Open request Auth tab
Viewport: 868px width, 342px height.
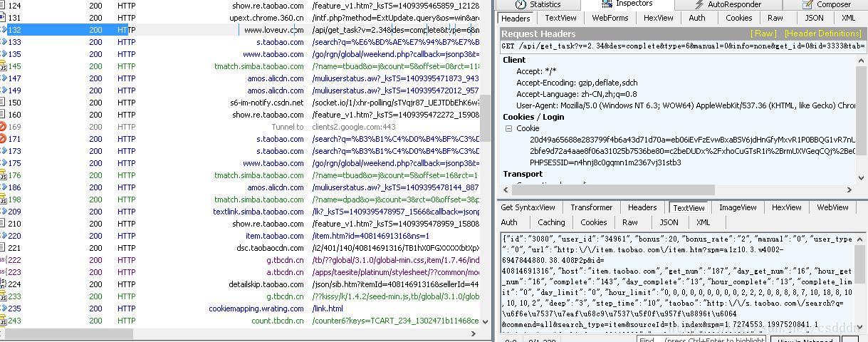(x=697, y=18)
